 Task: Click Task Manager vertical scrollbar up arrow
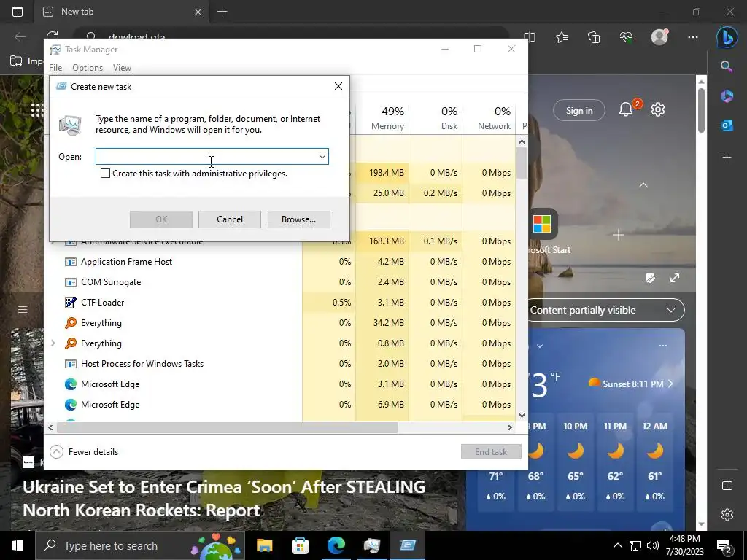[522, 141]
